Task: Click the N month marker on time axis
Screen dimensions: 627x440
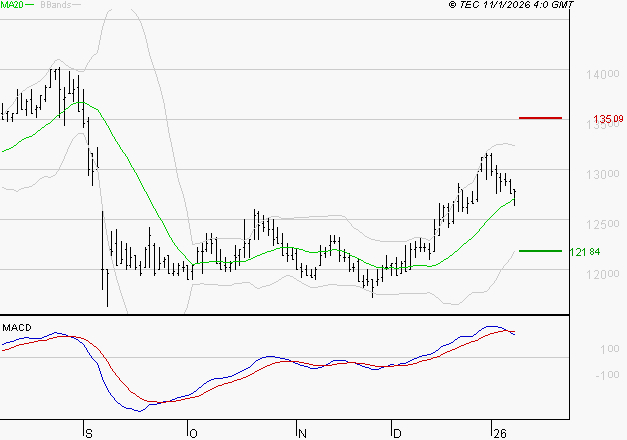Action: tap(302, 434)
